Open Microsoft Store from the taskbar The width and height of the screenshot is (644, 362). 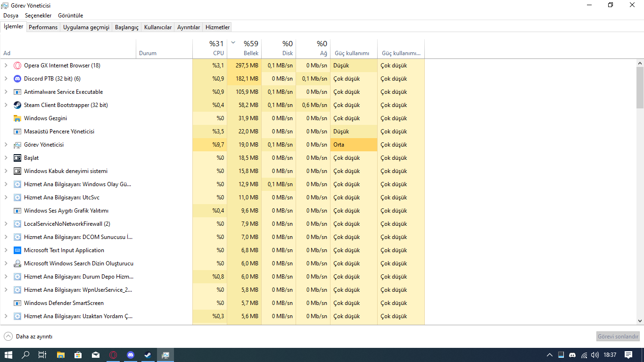78,355
